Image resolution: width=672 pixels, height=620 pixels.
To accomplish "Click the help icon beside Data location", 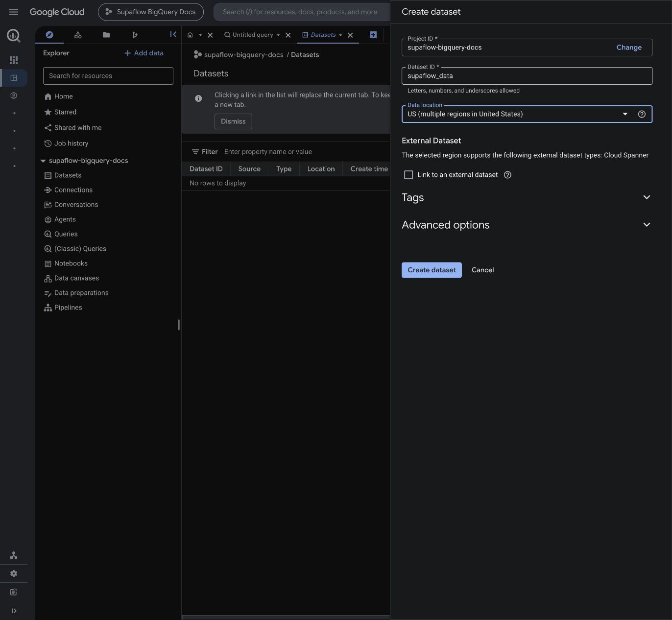I will click(642, 114).
